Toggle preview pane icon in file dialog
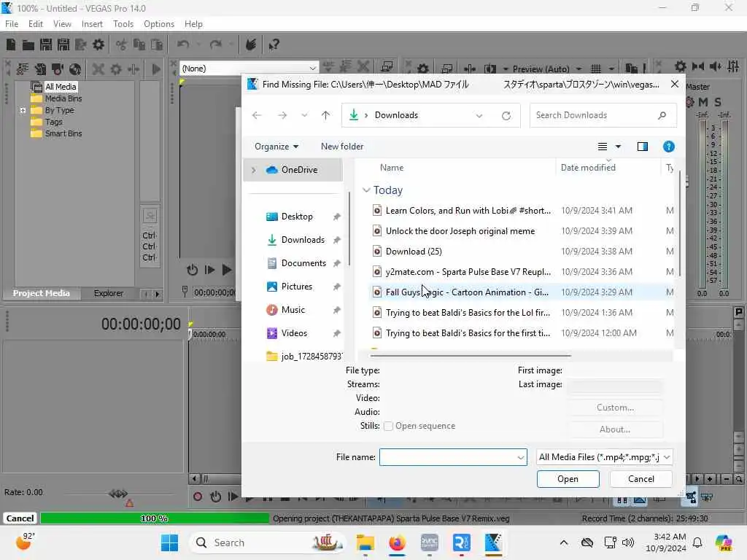This screenshot has width=747, height=560. click(642, 147)
